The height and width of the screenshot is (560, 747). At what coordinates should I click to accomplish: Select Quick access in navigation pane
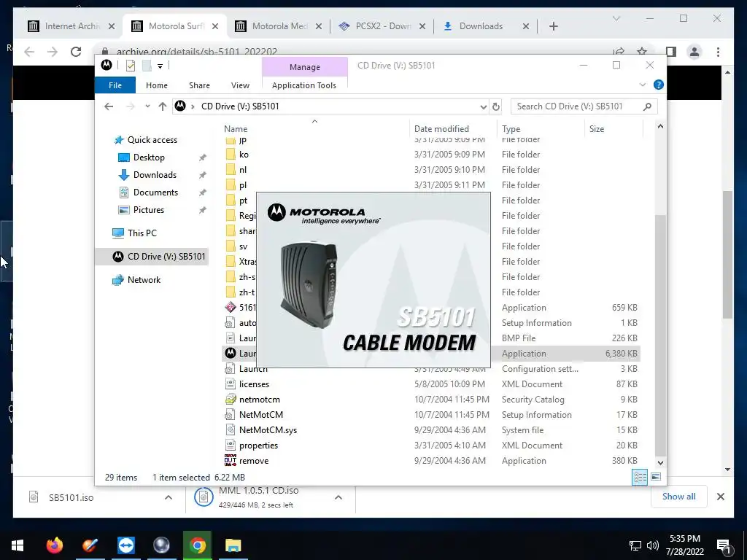[x=152, y=140]
